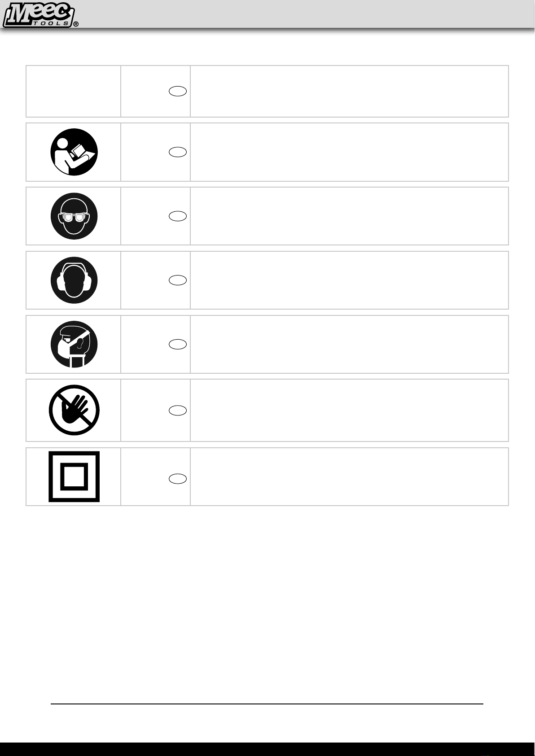Click the gray header banner beside the logo
The width and height of the screenshot is (535, 756).
(305, 14)
